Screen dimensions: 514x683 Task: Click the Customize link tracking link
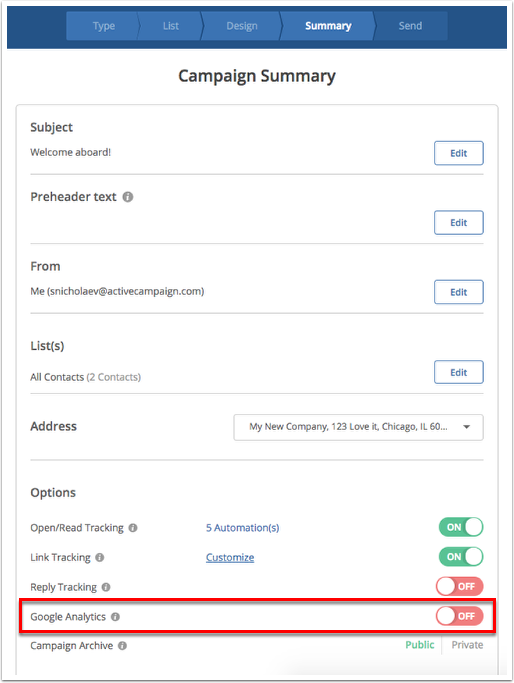click(230, 558)
